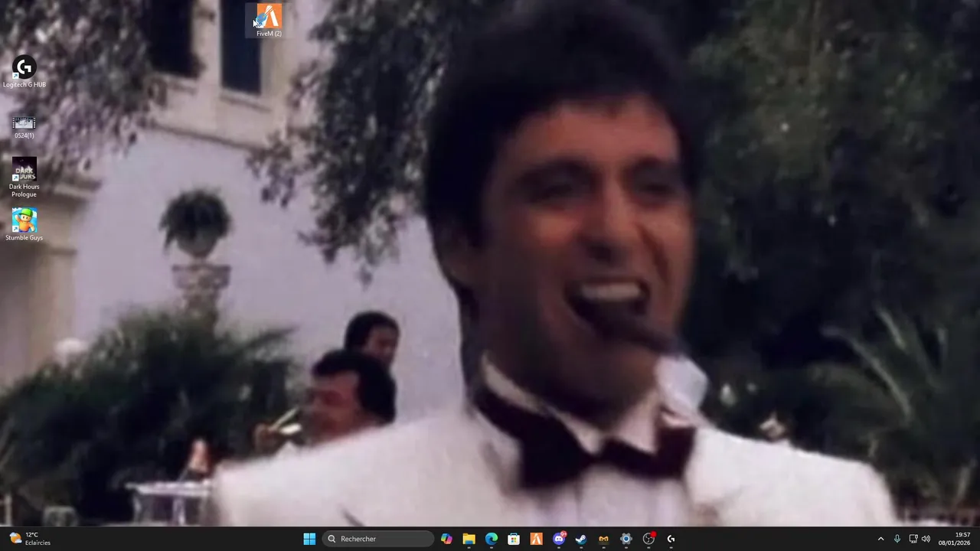
Task: Open Discord from the taskbar
Action: tap(559, 539)
